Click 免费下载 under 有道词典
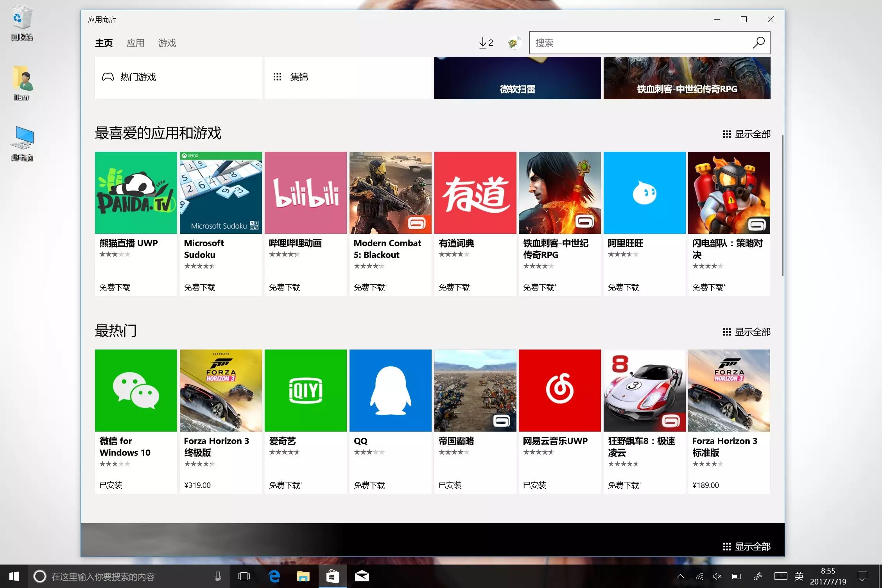 pyautogui.click(x=454, y=287)
